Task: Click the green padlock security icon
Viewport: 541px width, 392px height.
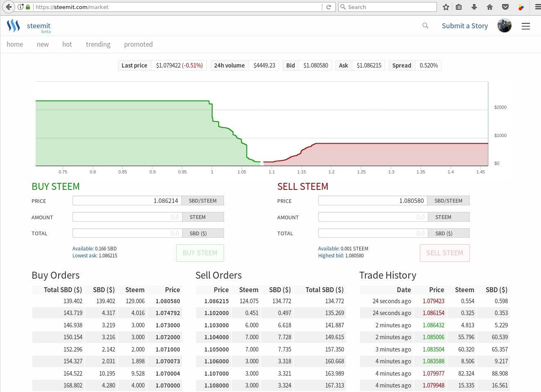Action: pyautogui.click(x=27, y=7)
